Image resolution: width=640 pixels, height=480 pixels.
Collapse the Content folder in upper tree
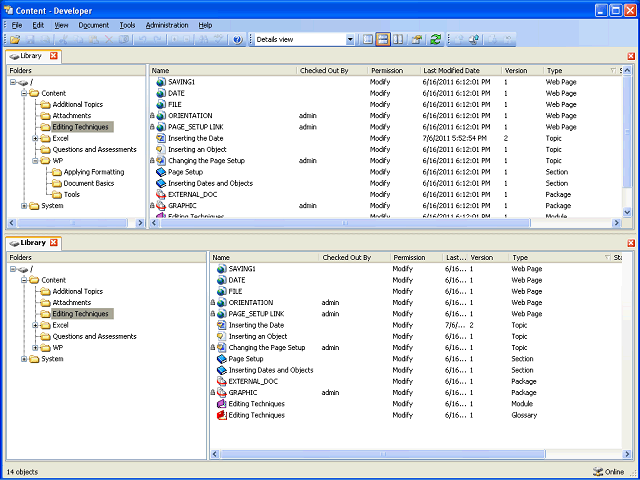24,93
